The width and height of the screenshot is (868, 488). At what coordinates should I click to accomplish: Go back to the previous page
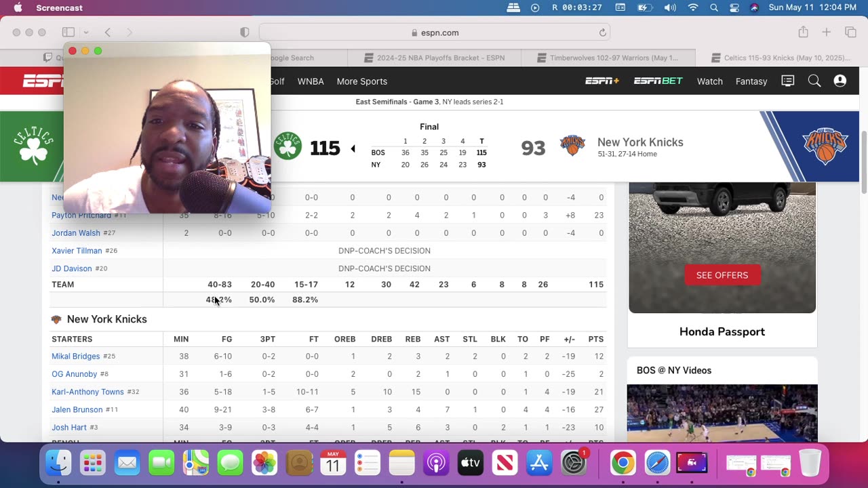pos(107,32)
